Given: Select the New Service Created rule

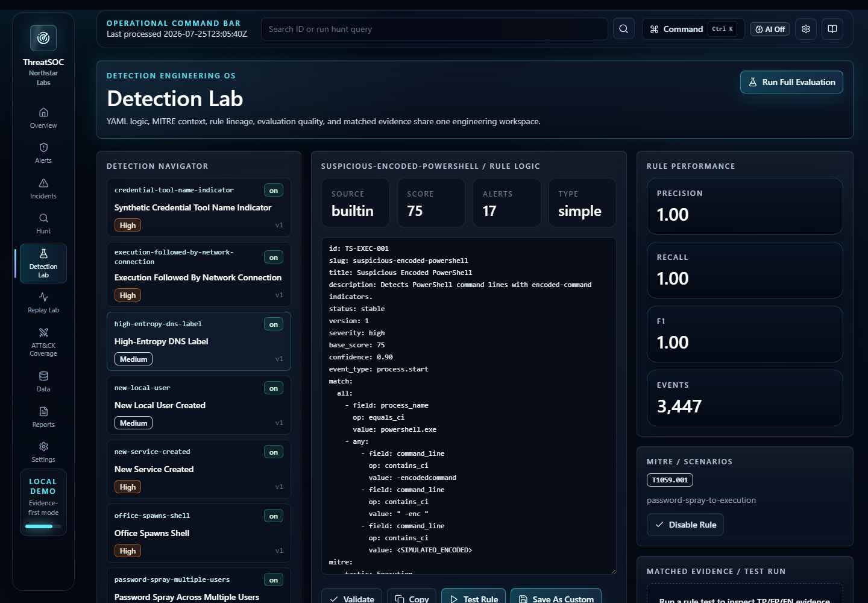Looking at the screenshot, I should pyautogui.click(x=199, y=469).
